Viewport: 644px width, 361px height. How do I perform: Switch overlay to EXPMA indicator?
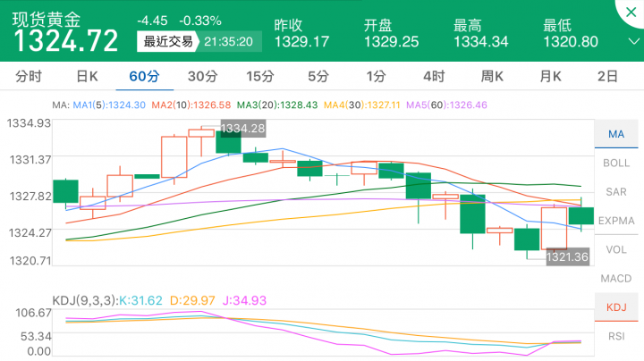coord(616,220)
